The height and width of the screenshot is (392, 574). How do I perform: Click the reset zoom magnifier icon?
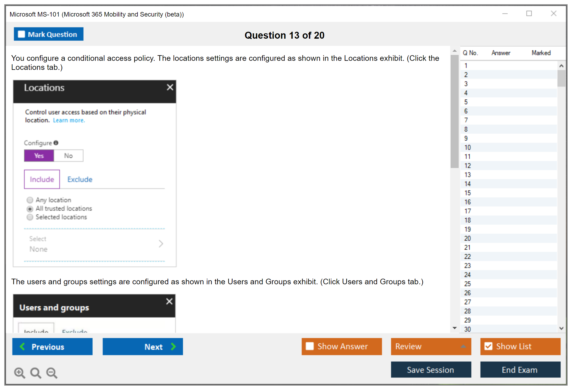[x=36, y=373]
